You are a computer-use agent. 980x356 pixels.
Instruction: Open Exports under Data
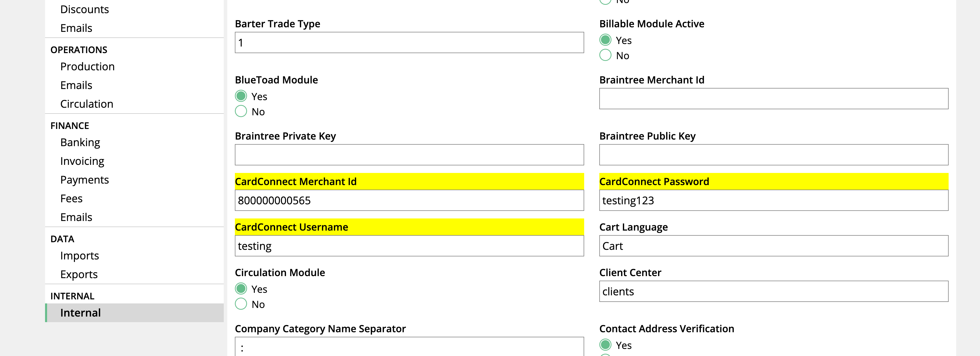(79, 274)
